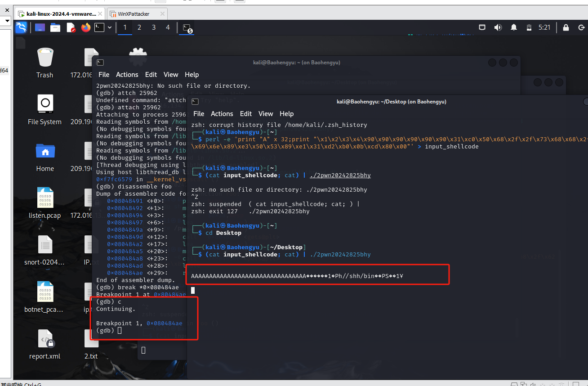Lock the screen with padlock icon
Viewport: 588px width, 386px height.
tap(566, 27)
